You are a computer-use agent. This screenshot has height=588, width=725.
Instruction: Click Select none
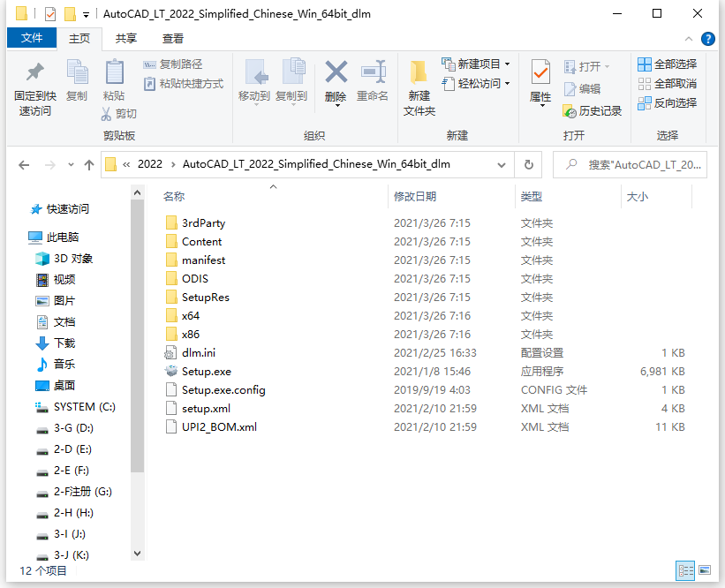coord(668,84)
